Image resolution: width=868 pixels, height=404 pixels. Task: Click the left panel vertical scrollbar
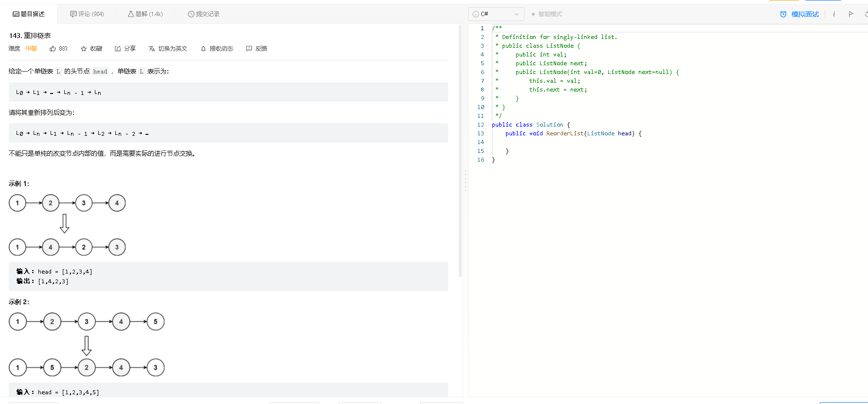(460, 151)
